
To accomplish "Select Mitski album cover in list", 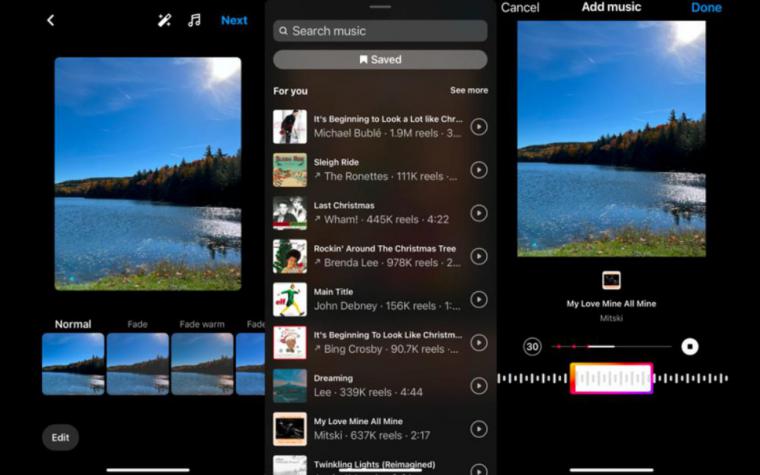I will click(290, 429).
